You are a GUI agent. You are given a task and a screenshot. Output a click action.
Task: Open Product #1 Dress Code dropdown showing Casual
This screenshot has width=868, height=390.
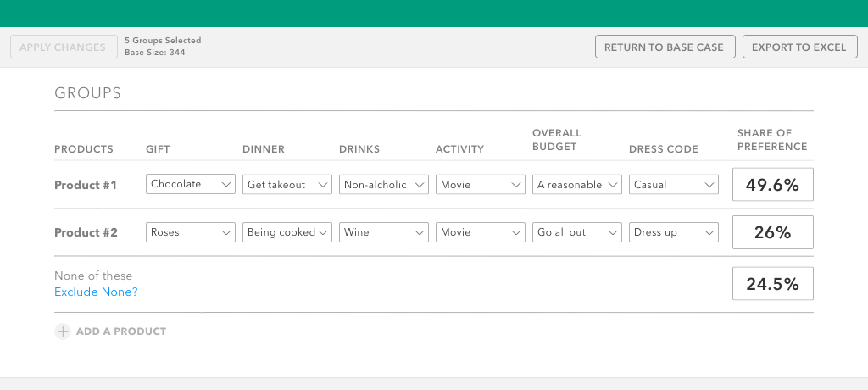coord(673,185)
